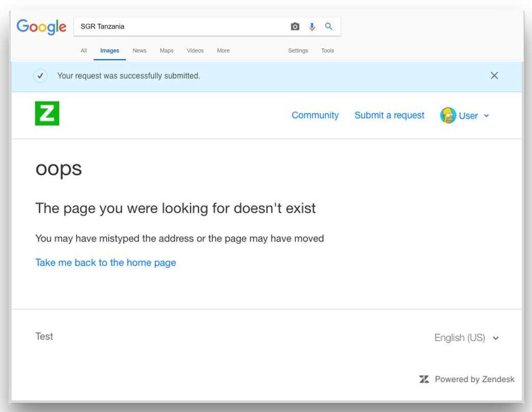The image size is (532, 412).
Task: Open the Videos search tab
Action: (x=195, y=50)
